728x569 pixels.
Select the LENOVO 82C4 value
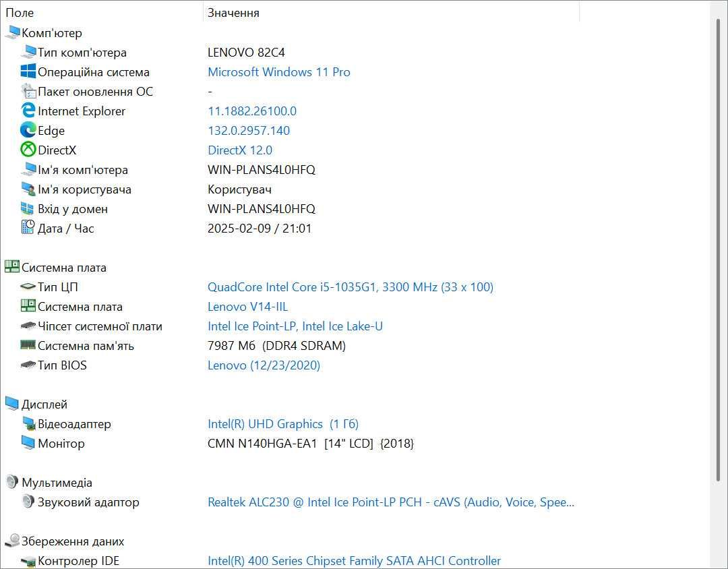(x=246, y=53)
